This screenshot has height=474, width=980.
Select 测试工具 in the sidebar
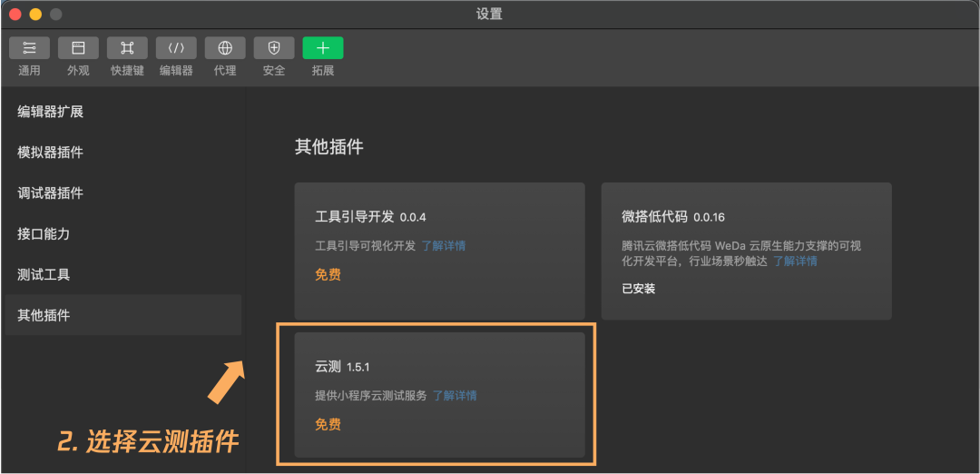(123, 274)
